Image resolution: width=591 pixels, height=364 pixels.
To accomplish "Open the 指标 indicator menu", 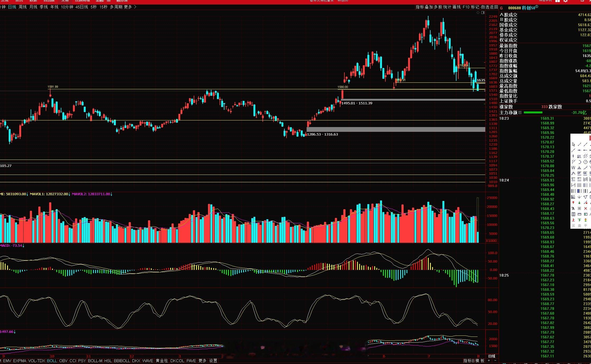I will coord(420,7).
